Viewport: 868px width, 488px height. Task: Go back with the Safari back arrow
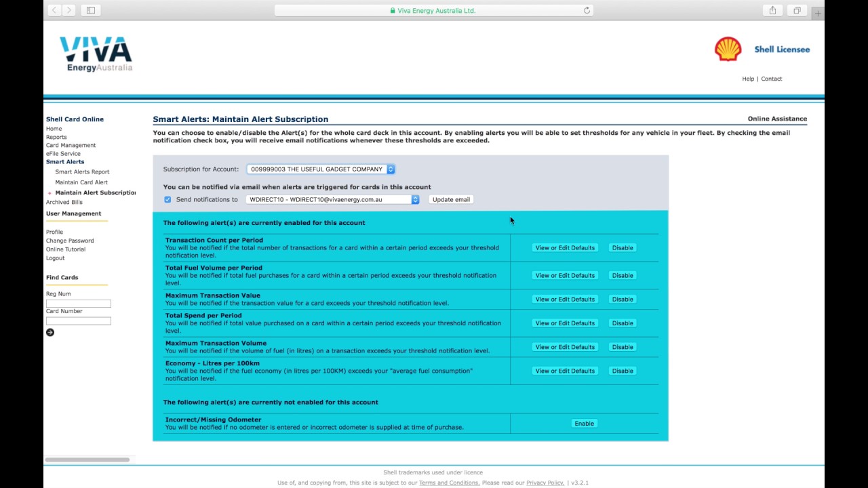(54, 10)
